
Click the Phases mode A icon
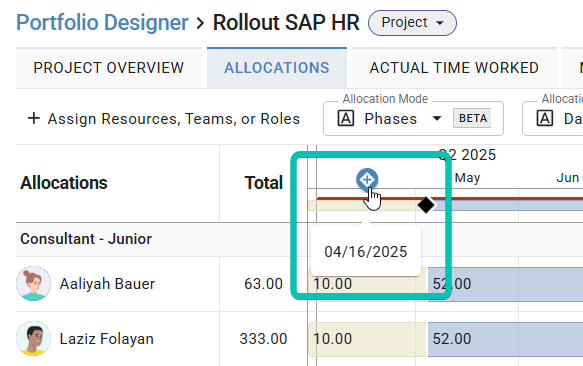(x=346, y=119)
